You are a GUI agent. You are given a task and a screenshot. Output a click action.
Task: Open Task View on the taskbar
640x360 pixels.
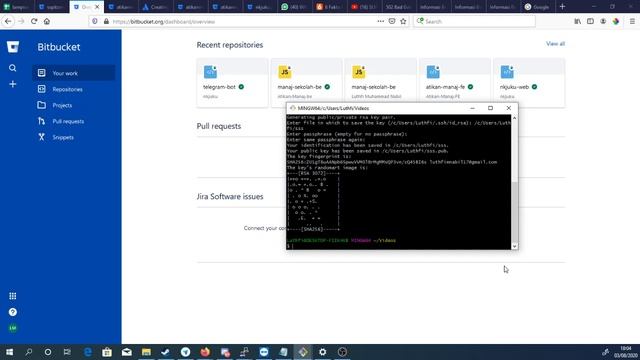[x=67, y=352]
